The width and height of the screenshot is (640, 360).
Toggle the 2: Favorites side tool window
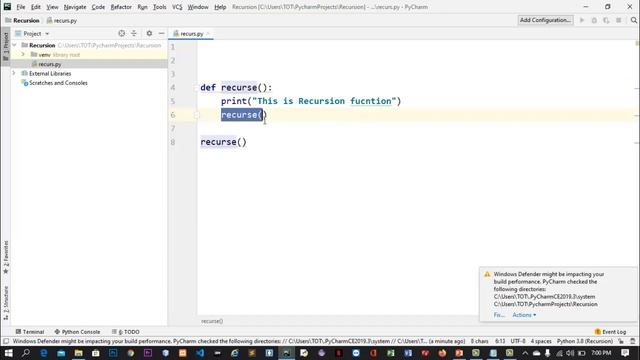pos(6,257)
